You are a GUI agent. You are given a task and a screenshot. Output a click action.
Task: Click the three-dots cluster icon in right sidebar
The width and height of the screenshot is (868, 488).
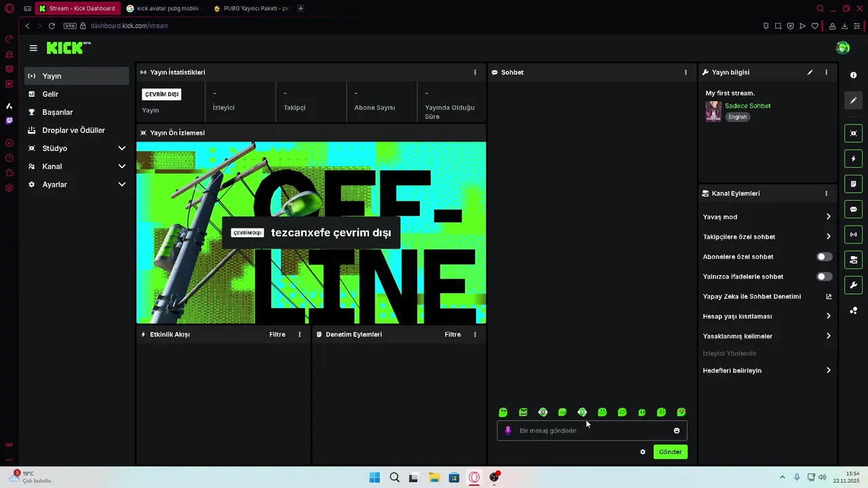[x=853, y=310]
